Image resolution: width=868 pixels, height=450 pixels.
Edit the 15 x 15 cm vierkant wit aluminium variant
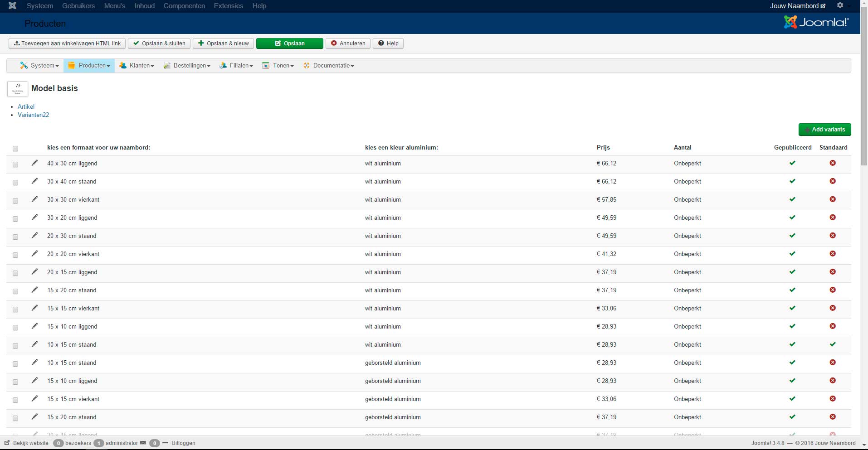34,308
